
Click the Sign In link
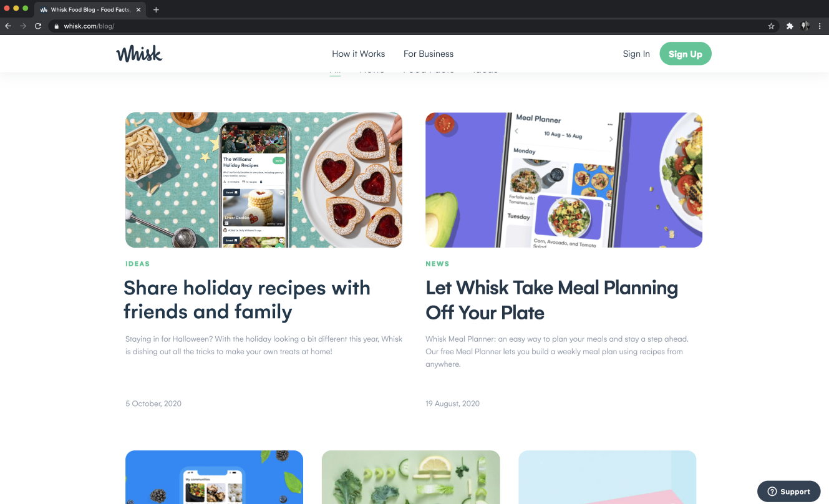636,54
